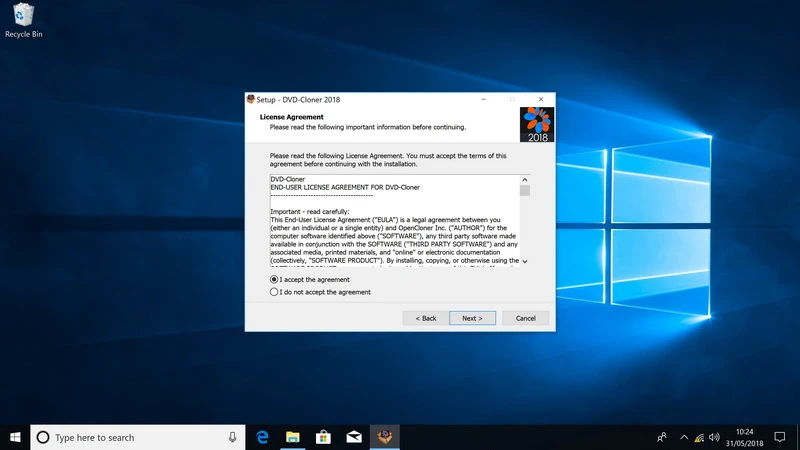Click "END-USER LICENSE AGREEMENT FOR DVD-Cloner" text
This screenshot has height=450, width=800.
pyautogui.click(x=345, y=187)
